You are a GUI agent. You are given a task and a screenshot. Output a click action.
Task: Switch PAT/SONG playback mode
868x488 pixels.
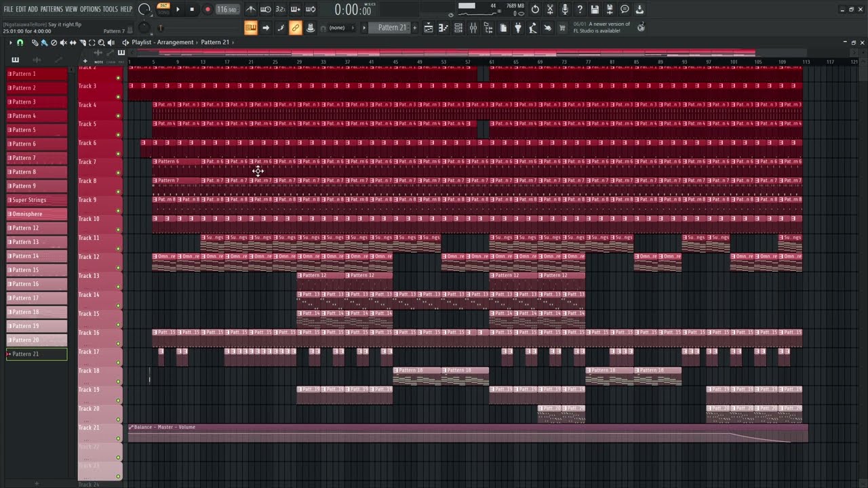point(163,9)
